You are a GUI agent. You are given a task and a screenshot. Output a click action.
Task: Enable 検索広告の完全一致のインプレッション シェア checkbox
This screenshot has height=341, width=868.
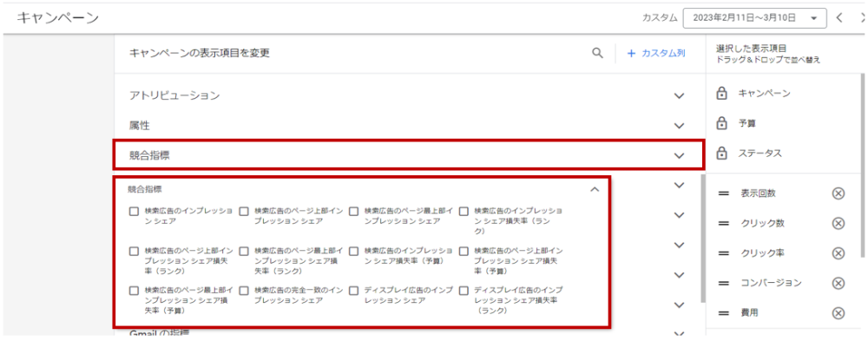pos(244,291)
